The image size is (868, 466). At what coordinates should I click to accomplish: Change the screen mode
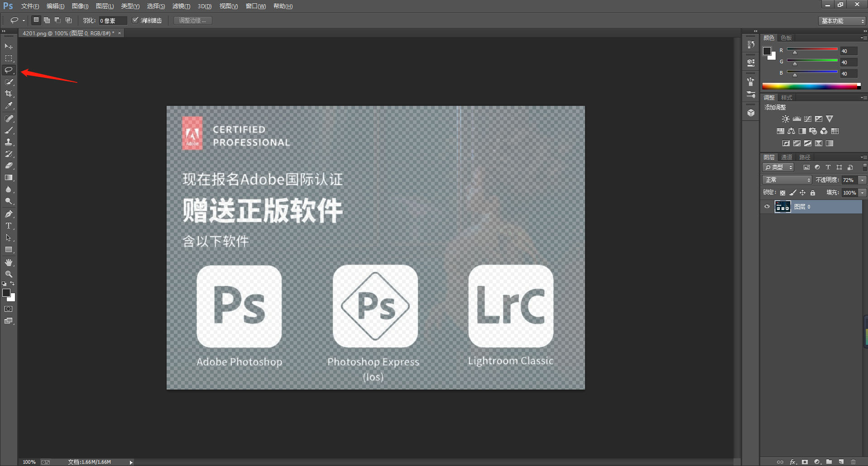coord(9,321)
